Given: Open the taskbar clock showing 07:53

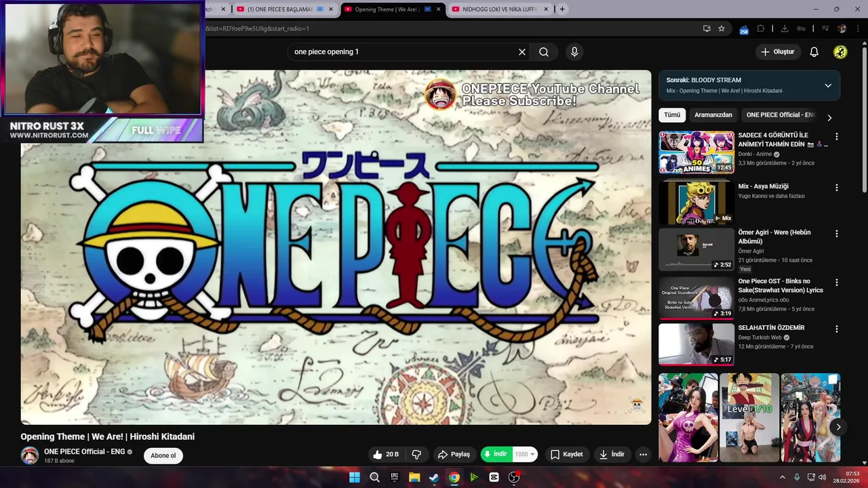Looking at the screenshot, I should click(x=847, y=477).
